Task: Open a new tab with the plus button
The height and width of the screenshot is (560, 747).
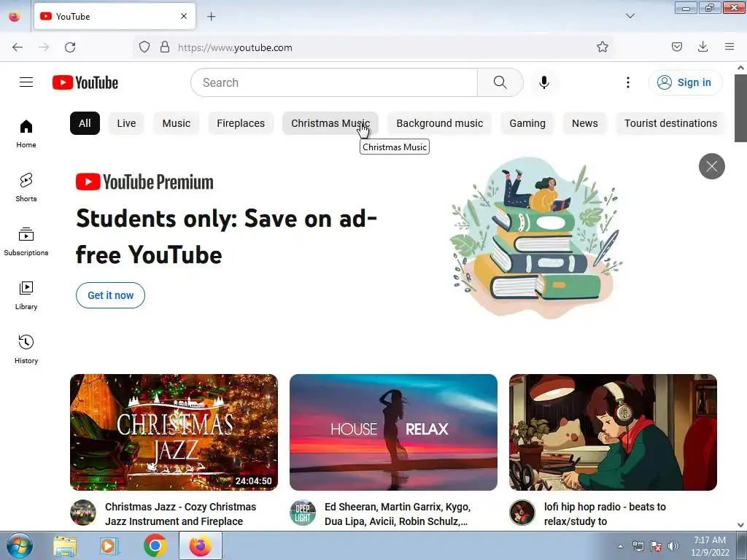Action: [x=211, y=17]
